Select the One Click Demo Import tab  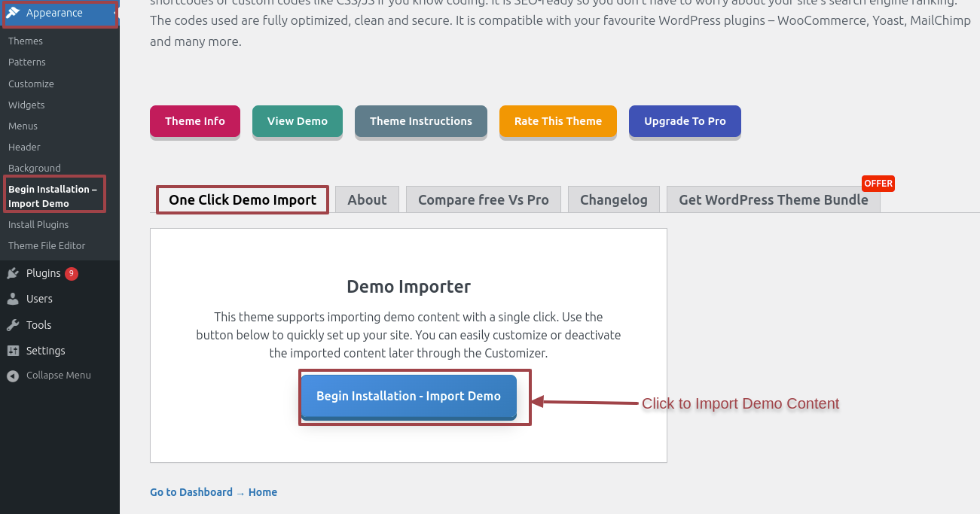(243, 200)
